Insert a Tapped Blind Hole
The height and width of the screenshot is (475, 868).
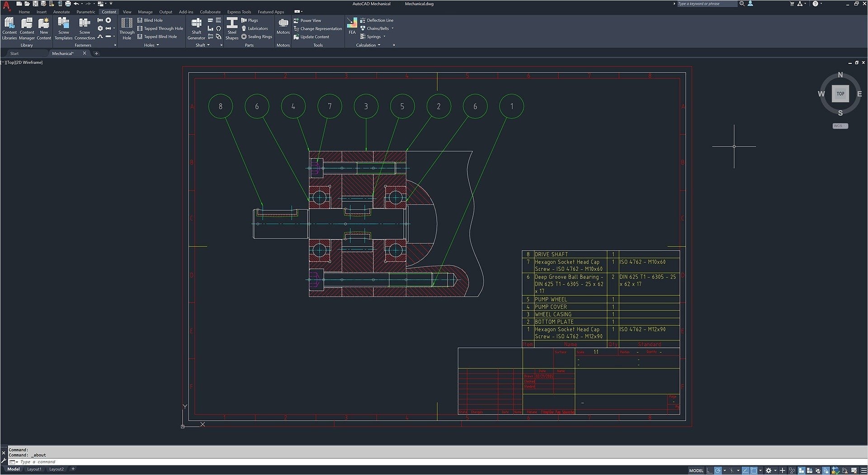tap(157, 37)
